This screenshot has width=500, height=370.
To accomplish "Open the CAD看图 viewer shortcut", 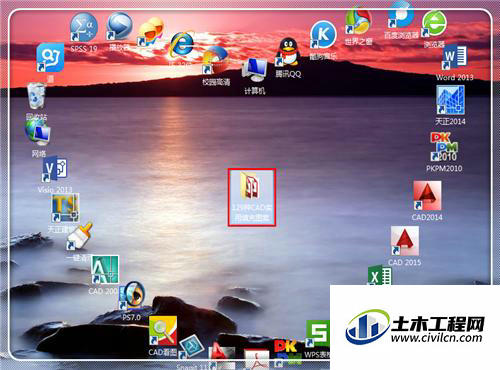I will tap(163, 331).
